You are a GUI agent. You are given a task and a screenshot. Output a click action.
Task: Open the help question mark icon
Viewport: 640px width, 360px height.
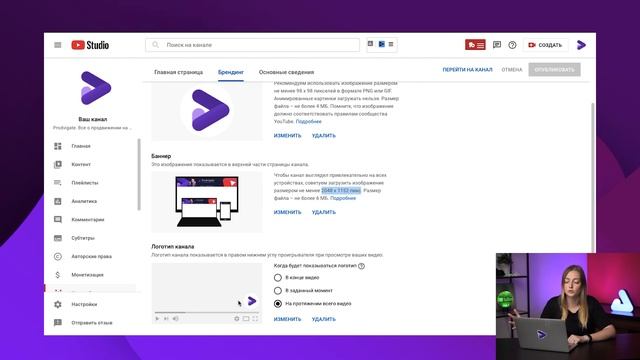[512, 45]
